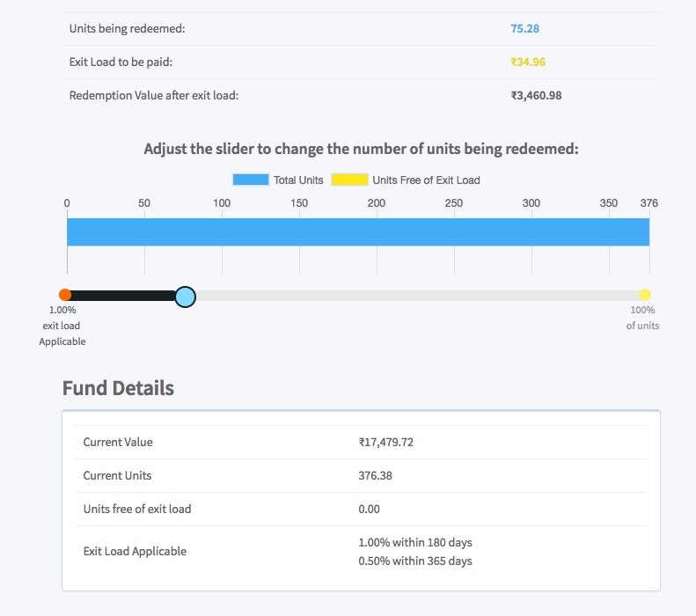Click the Adjust the slider heading
The width and height of the screenshot is (696, 616).
[x=362, y=149]
